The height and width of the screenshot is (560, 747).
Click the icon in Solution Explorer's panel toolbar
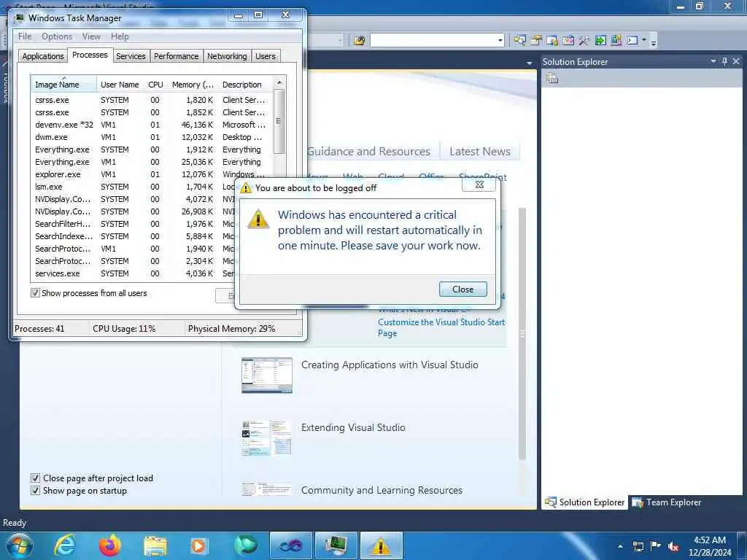tap(552, 78)
